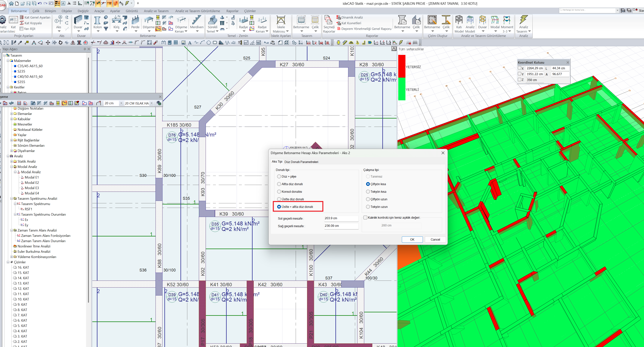644x347 pixels.
Task: Open Deprem Yönetmeliği Genel Raporu
Action: click(364, 29)
